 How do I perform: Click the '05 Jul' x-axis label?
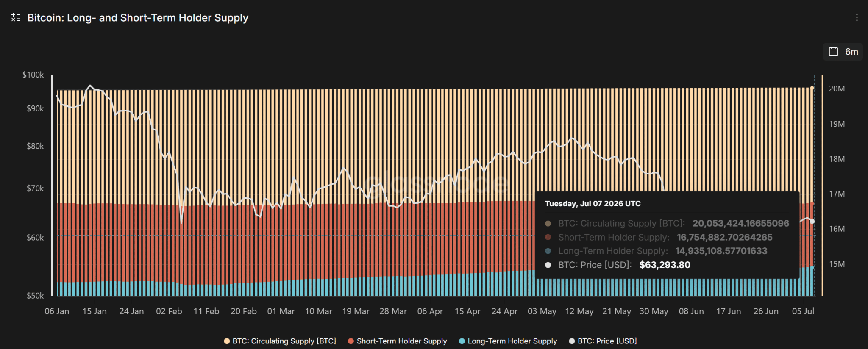coord(803,311)
